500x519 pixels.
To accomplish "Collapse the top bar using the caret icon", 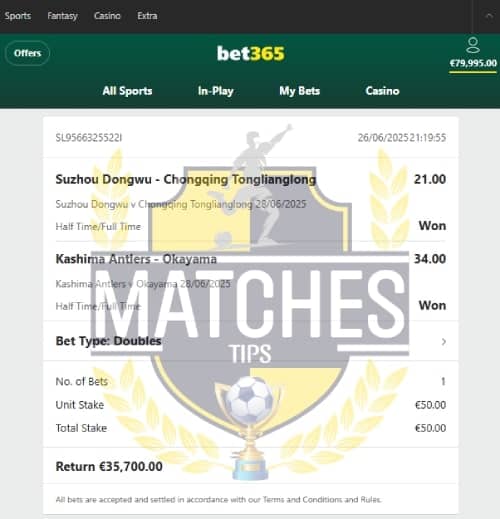I will (489, 16).
